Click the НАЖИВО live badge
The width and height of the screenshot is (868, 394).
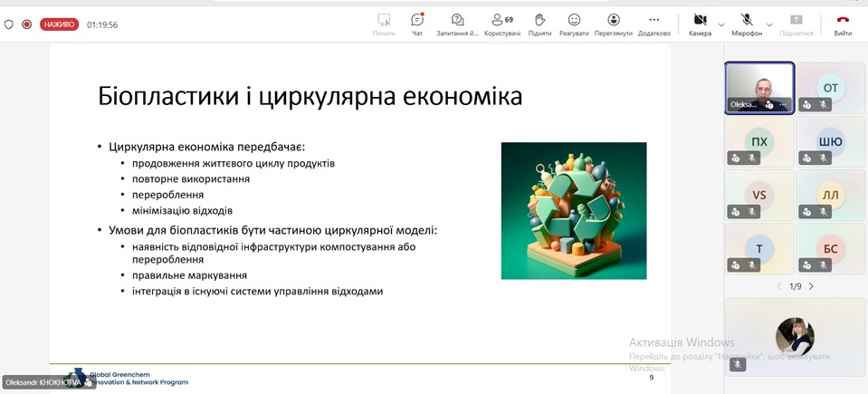tap(59, 24)
